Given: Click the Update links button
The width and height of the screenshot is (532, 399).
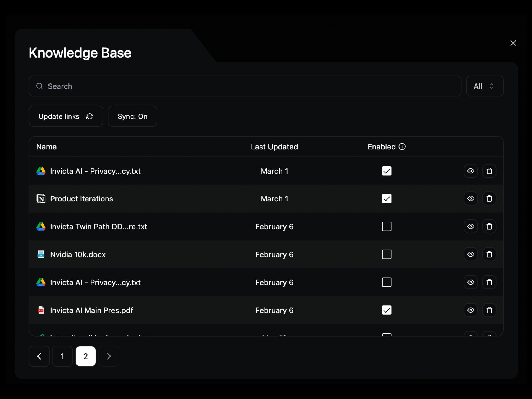Looking at the screenshot, I should 66,116.
